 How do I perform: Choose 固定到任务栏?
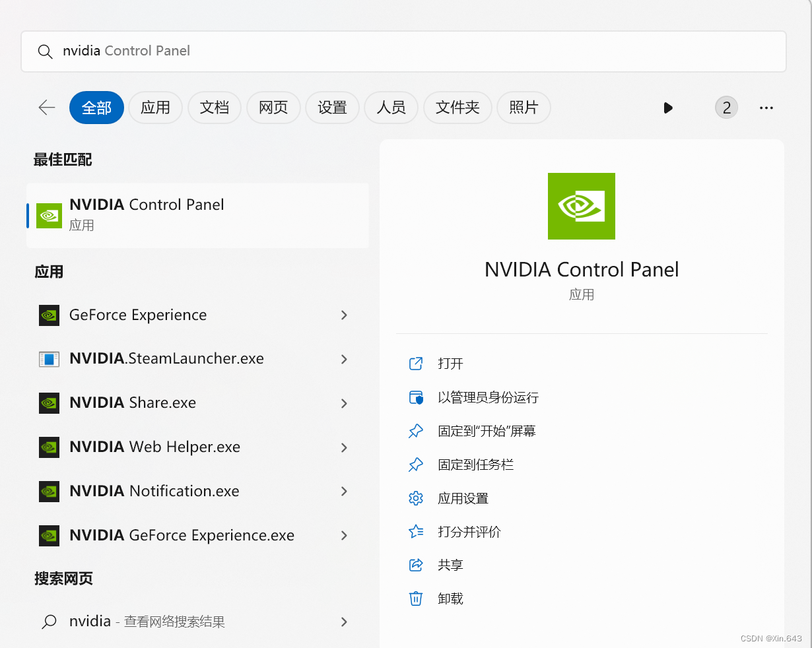pos(475,465)
